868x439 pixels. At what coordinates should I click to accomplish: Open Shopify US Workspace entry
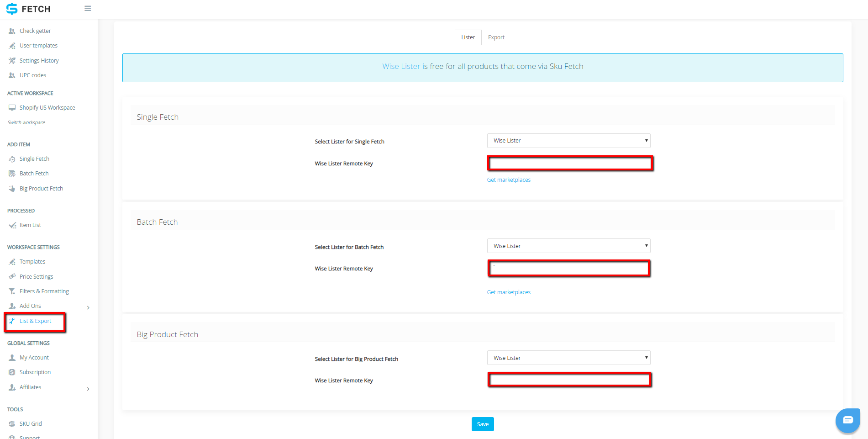coord(47,108)
